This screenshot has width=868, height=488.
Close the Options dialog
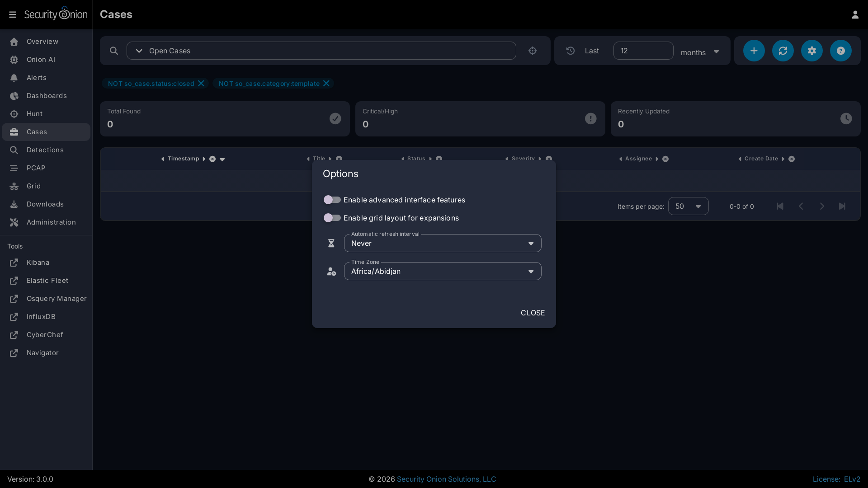point(533,313)
